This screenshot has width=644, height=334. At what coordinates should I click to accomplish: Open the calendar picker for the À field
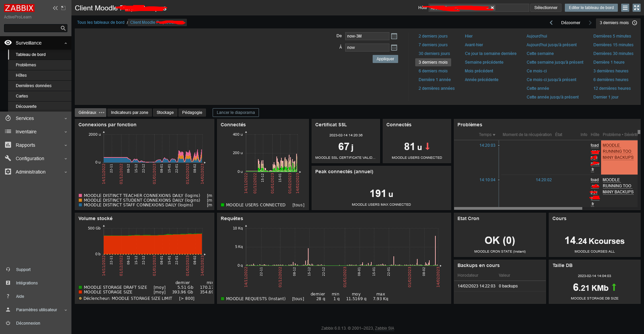click(x=394, y=48)
